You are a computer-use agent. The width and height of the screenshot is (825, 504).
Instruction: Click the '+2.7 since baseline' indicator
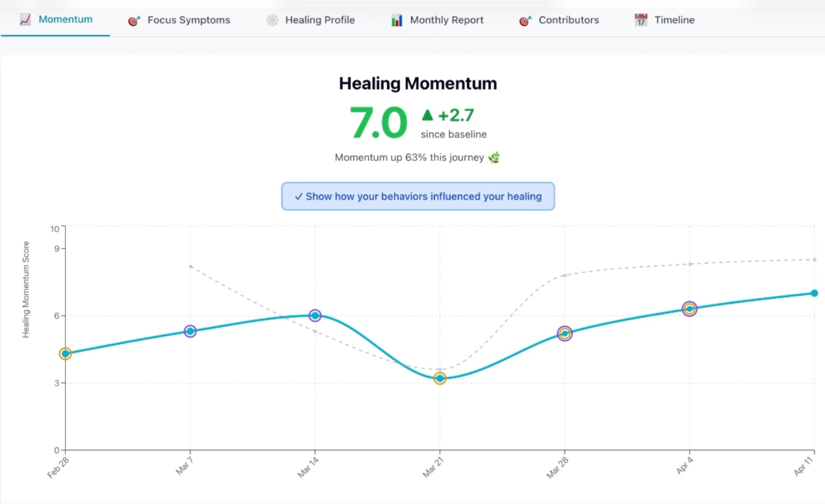(x=454, y=124)
